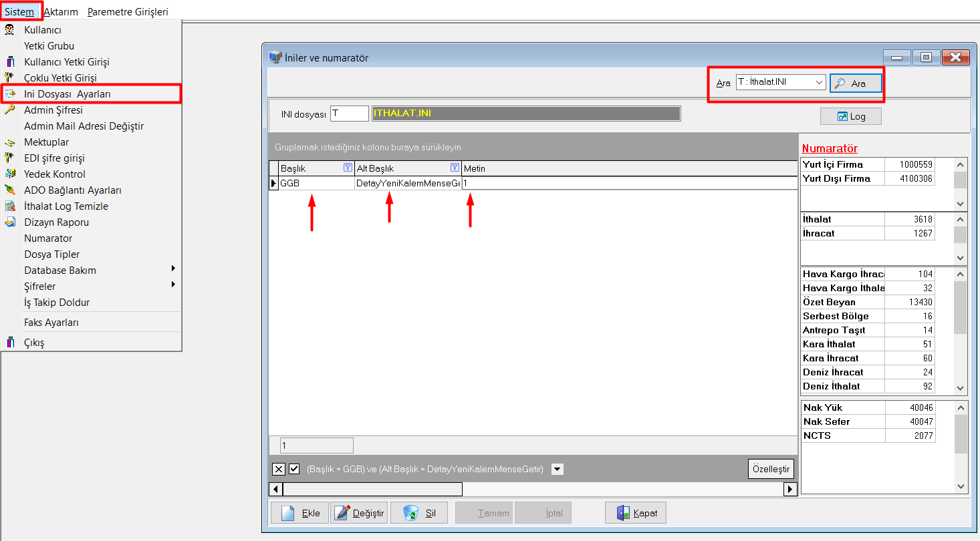Toggle the filter enabled checkbox
Image resolution: width=980 pixels, height=541 pixels.
(294, 469)
